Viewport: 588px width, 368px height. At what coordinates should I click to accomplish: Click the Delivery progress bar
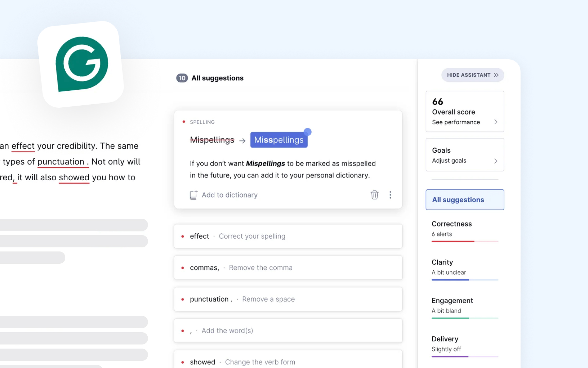point(465,356)
